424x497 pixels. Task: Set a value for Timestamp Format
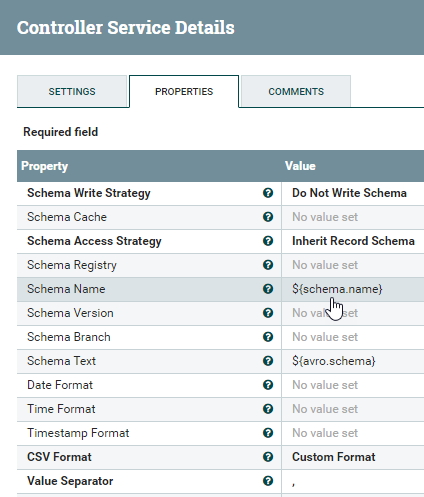coord(325,433)
